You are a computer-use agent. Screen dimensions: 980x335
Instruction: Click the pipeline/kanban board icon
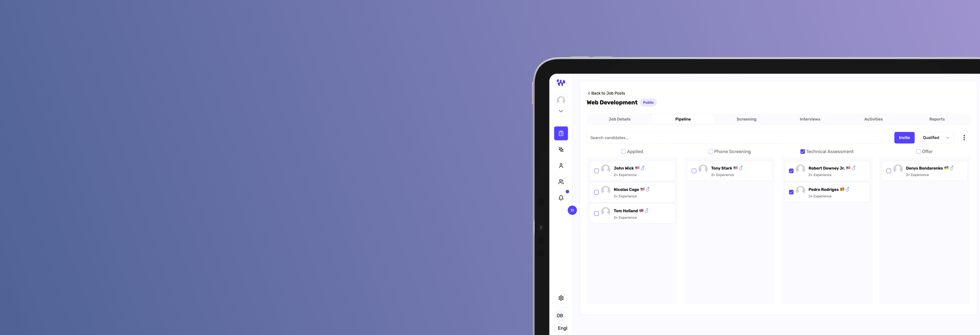(561, 133)
